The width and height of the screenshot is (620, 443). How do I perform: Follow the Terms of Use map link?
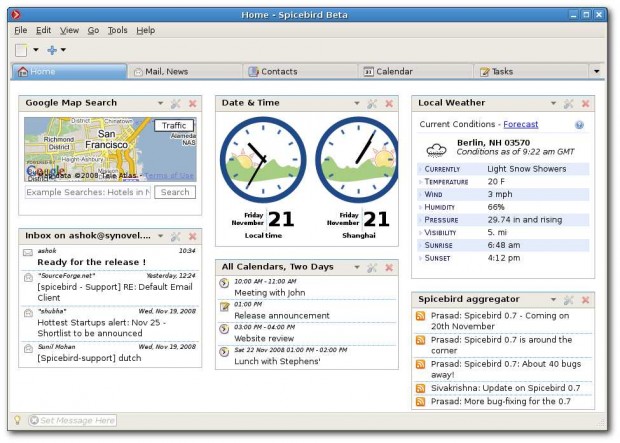[169, 176]
